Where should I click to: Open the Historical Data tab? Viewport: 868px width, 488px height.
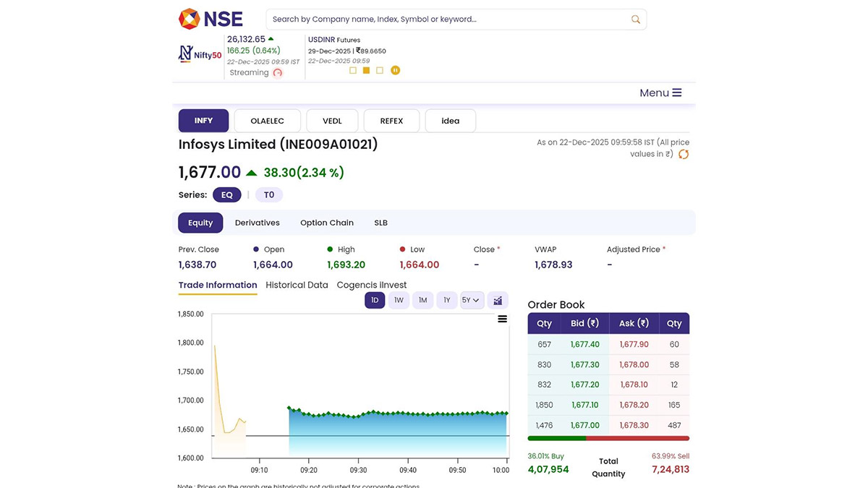(x=297, y=285)
